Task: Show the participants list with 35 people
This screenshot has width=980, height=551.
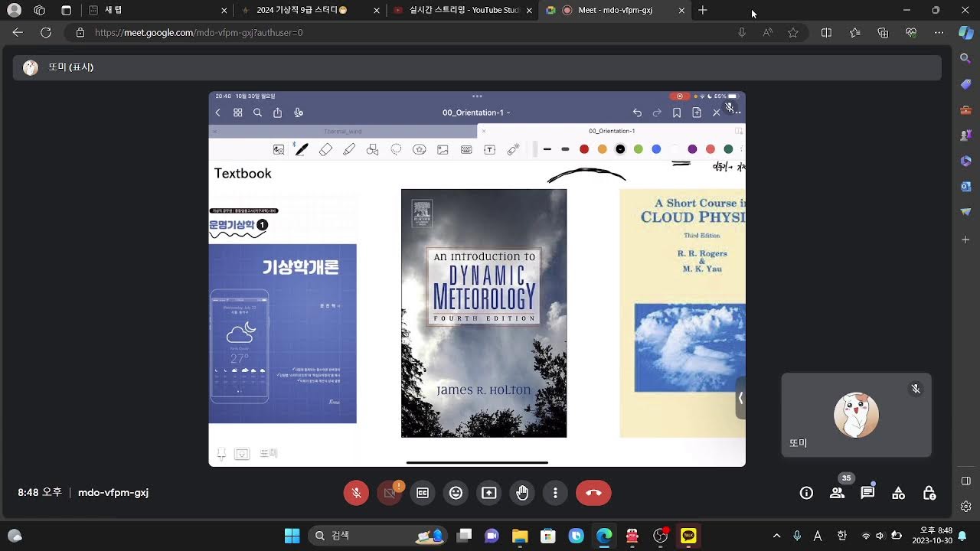Action: [838, 493]
